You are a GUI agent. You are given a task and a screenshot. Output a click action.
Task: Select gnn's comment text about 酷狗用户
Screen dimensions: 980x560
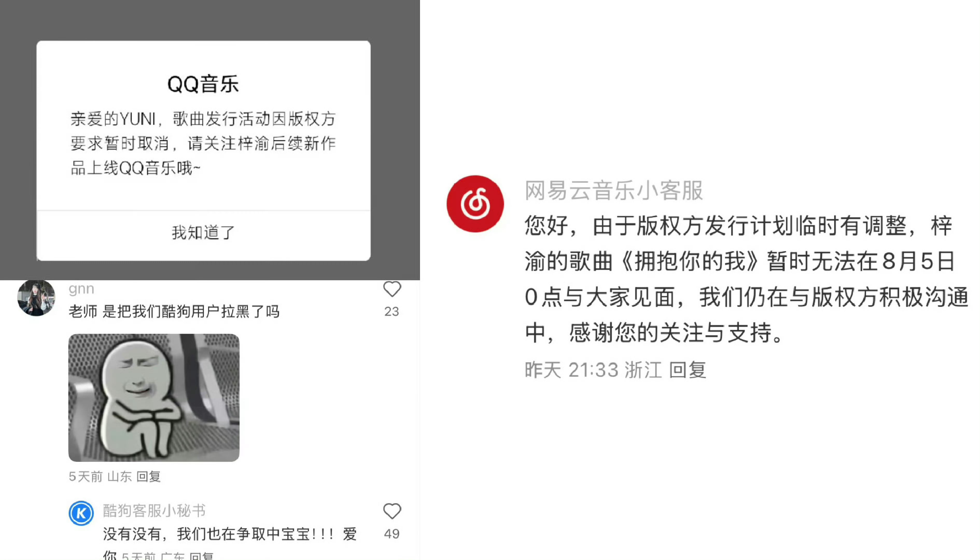tap(174, 312)
